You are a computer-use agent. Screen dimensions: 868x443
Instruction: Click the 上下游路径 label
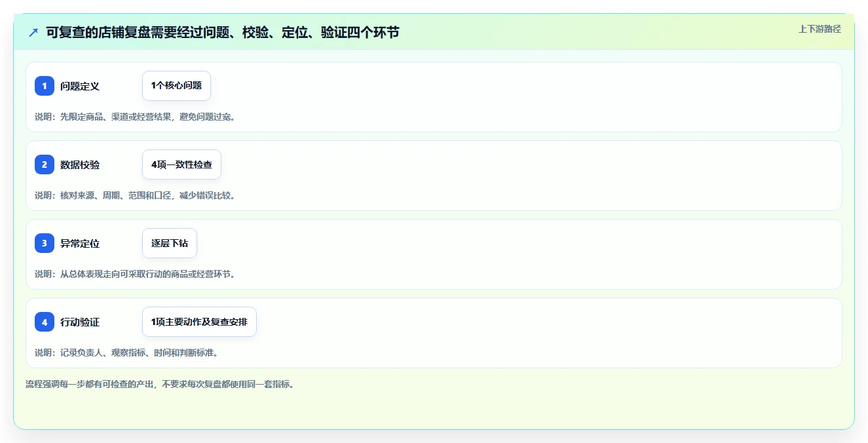[x=820, y=29]
